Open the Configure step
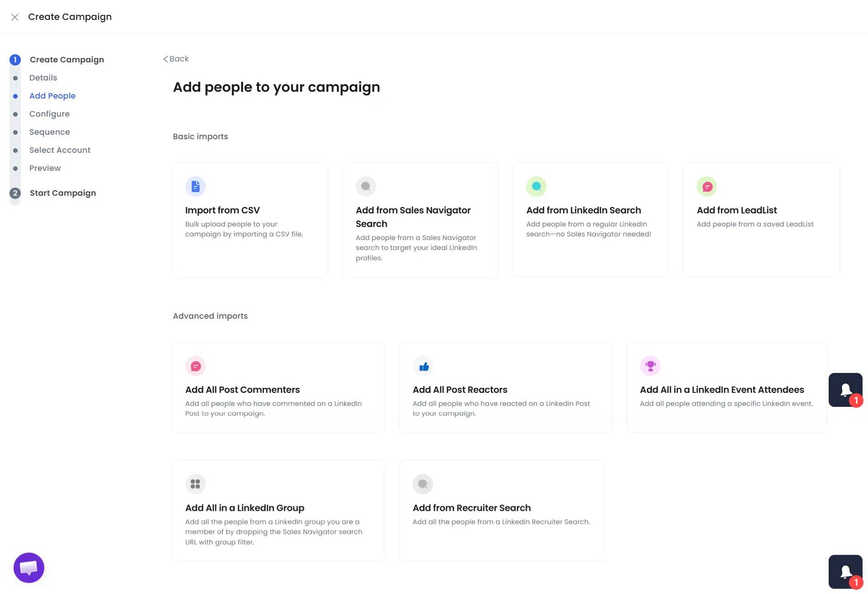The height and width of the screenshot is (594, 868). point(50,113)
